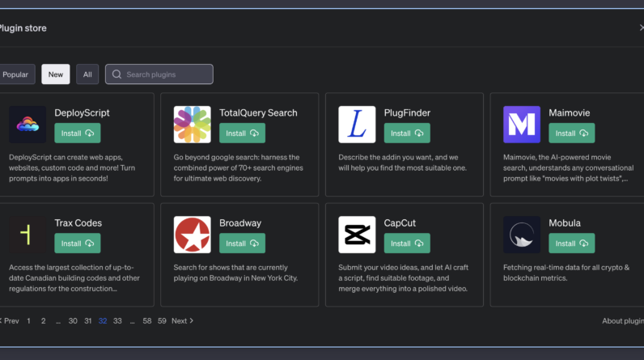Click the CapCut logo icon
The width and height of the screenshot is (644, 360).
point(357,235)
